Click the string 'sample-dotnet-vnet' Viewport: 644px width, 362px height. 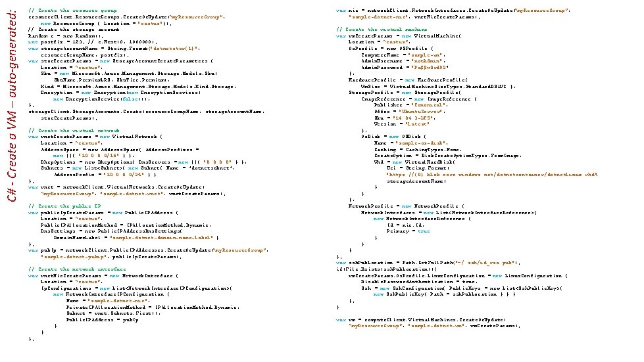pos(132,194)
